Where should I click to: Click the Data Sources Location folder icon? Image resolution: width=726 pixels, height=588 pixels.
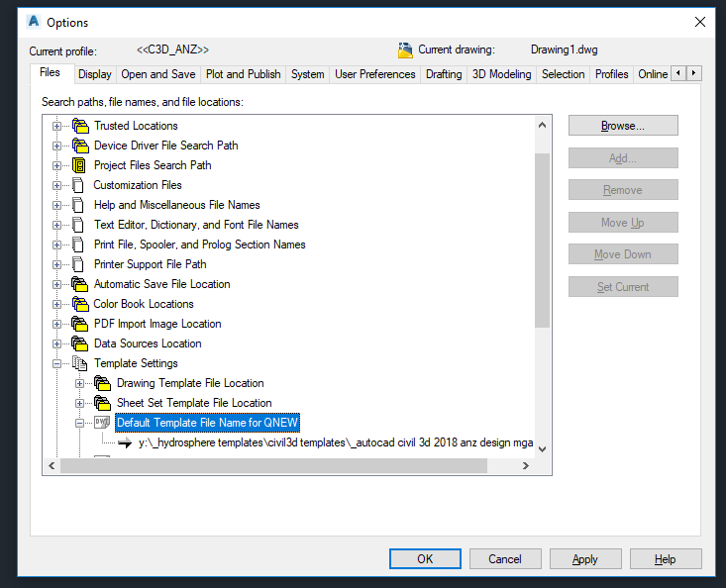pos(80,343)
